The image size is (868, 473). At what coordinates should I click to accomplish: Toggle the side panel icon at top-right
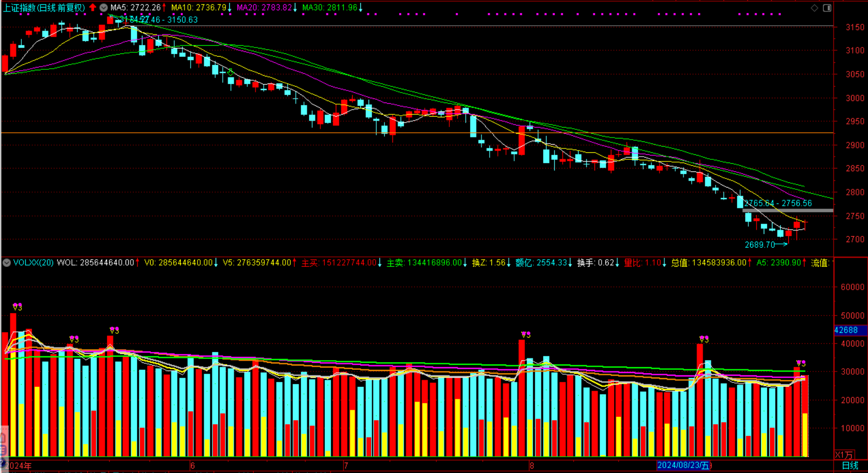(827, 8)
